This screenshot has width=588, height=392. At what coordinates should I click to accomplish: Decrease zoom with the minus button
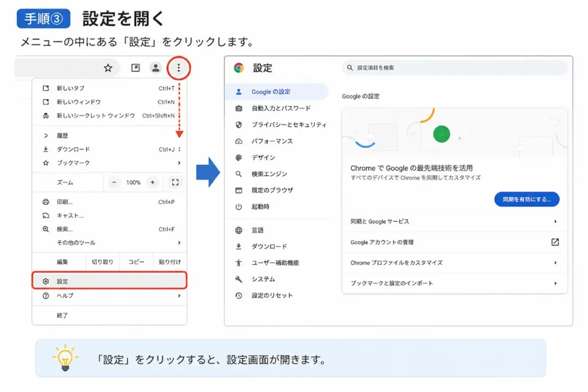coord(114,183)
